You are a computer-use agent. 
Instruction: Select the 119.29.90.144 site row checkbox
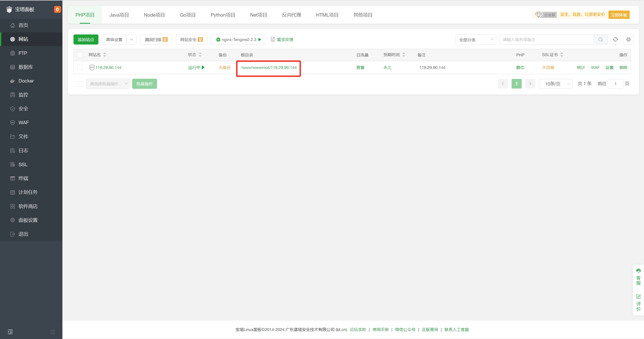point(80,67)
